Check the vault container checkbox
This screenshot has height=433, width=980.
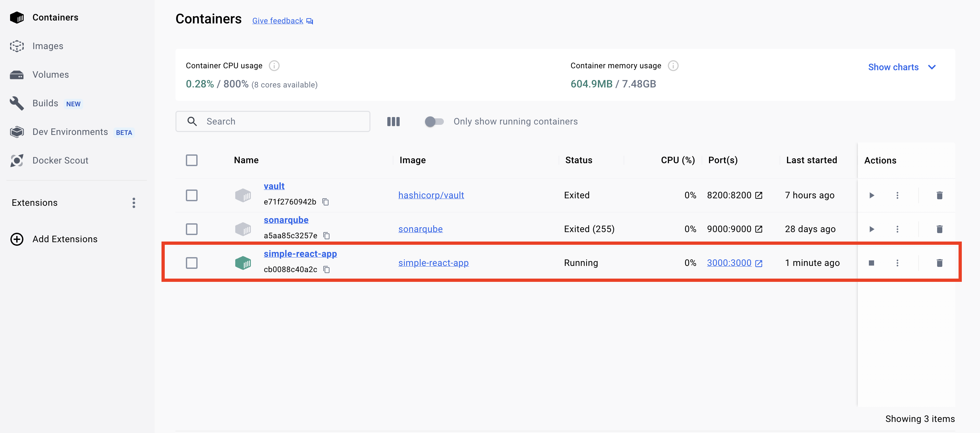191,195
